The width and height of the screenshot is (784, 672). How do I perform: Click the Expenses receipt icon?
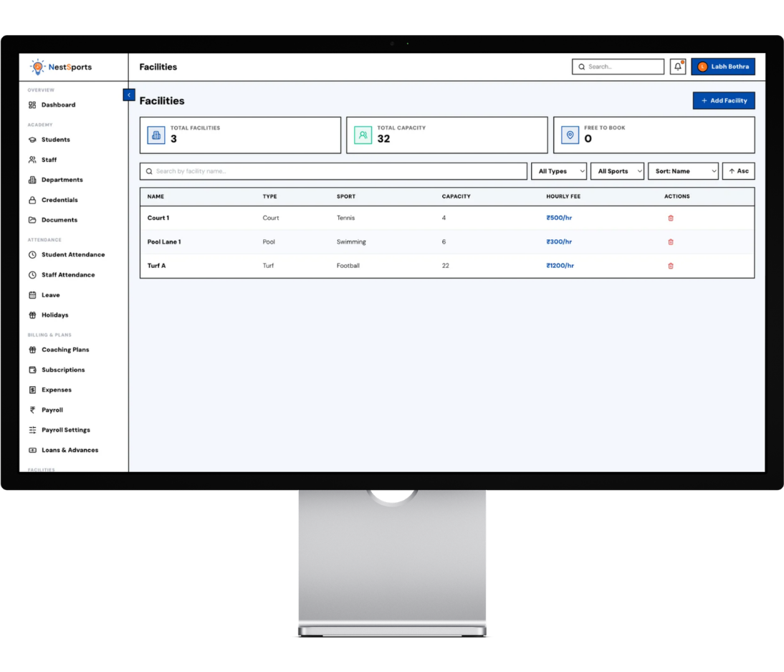[32, 390]
